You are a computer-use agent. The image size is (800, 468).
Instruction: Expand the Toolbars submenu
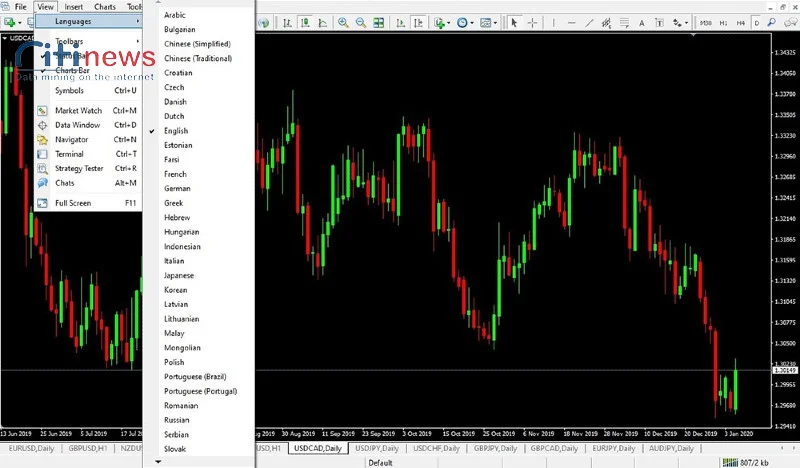click(x=88, y=41)
